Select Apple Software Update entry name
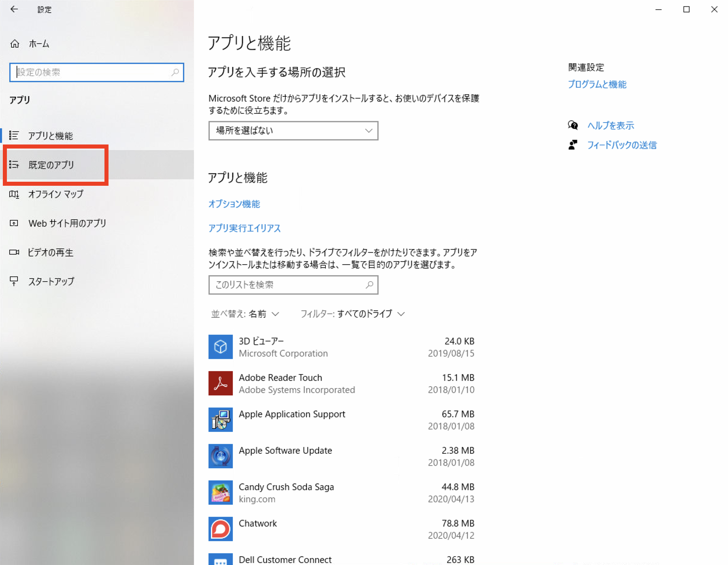This screenshot has width=728, height=565. (x=285, y=451)
